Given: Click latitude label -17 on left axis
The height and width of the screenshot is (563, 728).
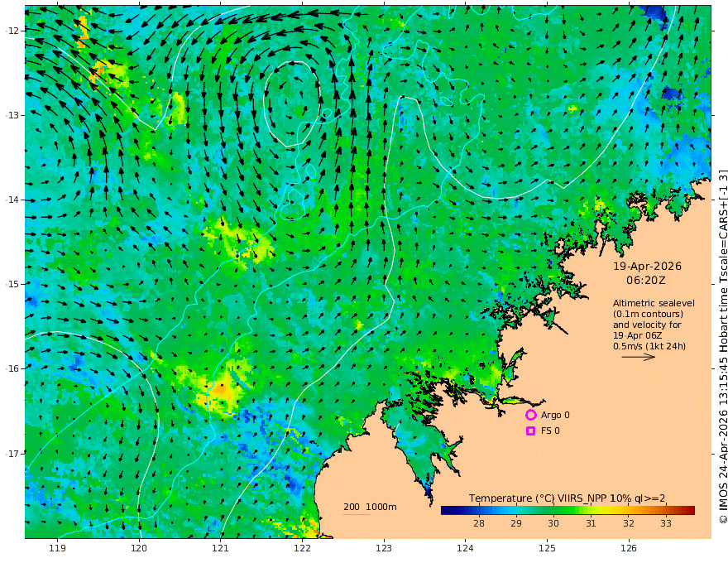Looking at the screenshot, I should click(12, 454).
